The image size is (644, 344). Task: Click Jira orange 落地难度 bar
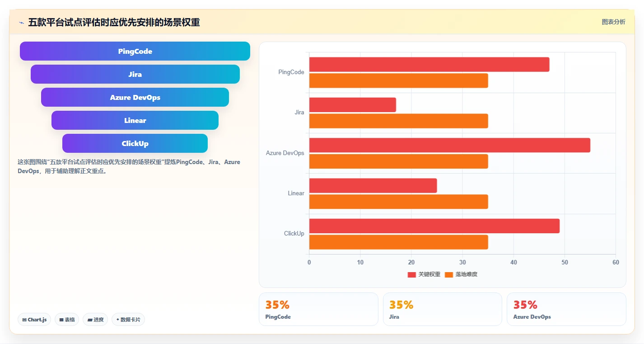(x=398, y=121)
